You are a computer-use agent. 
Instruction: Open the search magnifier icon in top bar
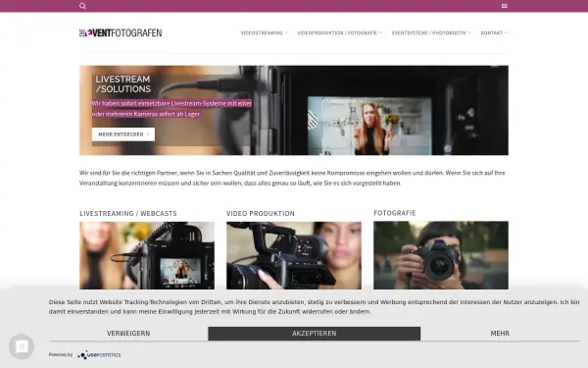tap(82, 6)
